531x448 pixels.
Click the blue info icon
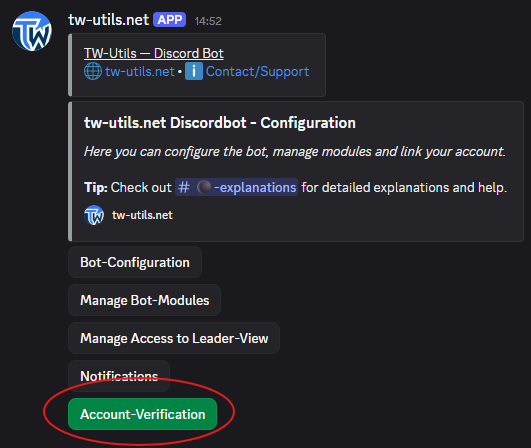pyautogui.click(x=194, y=71)
